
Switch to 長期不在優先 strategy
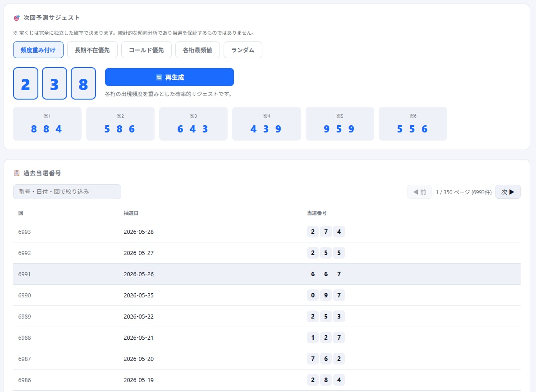click(x=92, y=50)
